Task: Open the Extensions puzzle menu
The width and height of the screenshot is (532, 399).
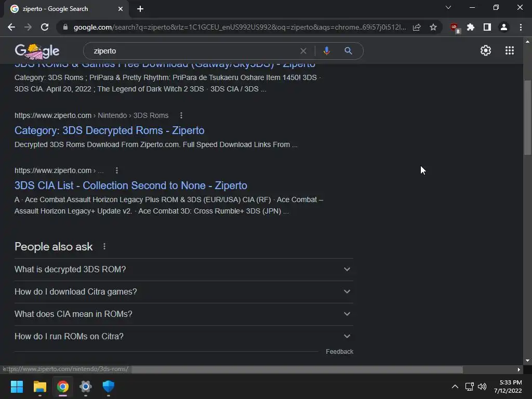Action: pos(471,27)
